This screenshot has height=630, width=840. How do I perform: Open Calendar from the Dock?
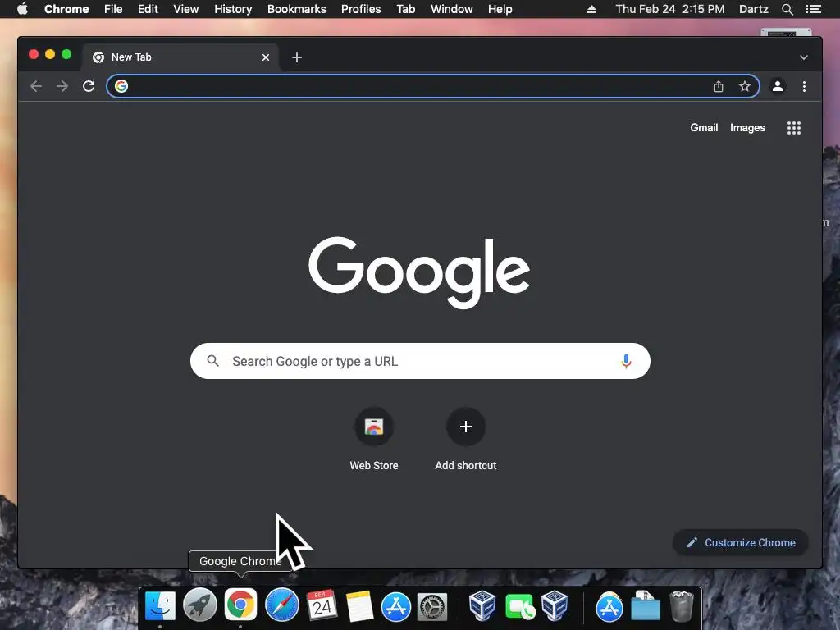[x=322, y=606]
